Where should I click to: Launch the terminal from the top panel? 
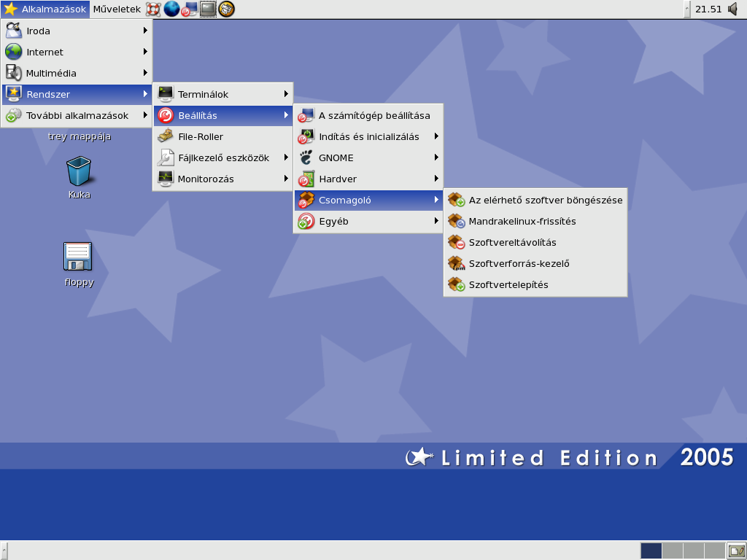[208, 9]
